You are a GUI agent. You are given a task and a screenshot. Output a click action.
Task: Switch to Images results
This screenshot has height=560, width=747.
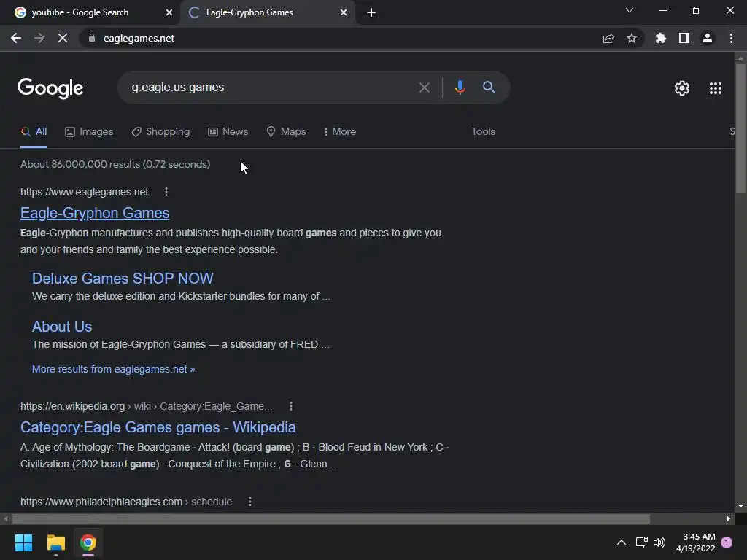[x=89, y=132]
